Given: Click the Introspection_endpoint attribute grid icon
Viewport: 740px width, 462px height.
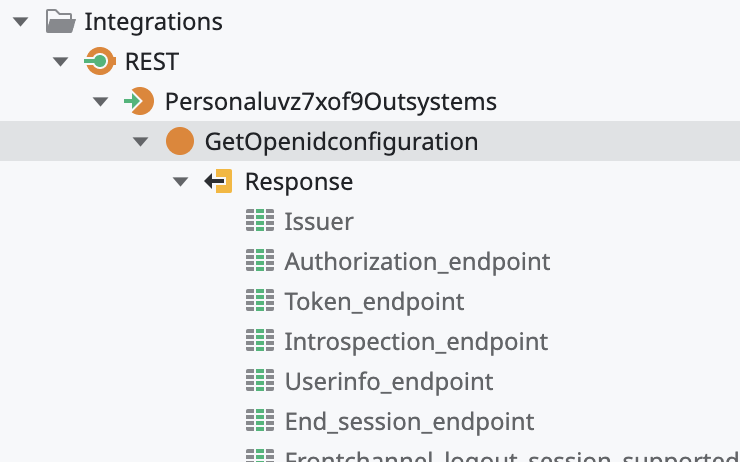Looking at the screenshot, I should pos(259,341).
